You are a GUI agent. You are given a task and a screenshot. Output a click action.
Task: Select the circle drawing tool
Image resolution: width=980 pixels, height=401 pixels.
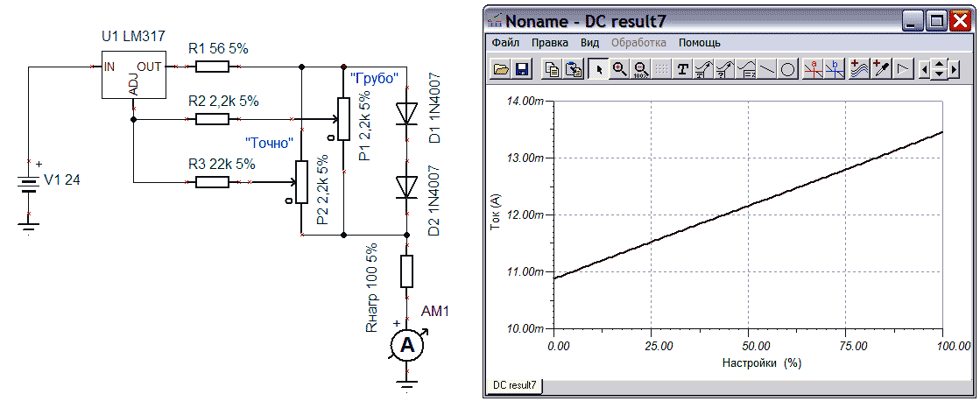(x=787, y=70)
